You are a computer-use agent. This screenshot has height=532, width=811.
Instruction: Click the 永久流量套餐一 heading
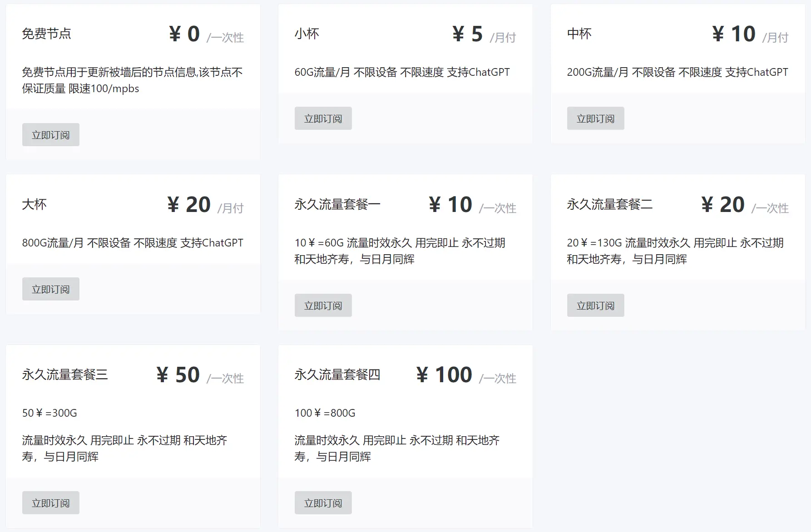tap(337, 204)
